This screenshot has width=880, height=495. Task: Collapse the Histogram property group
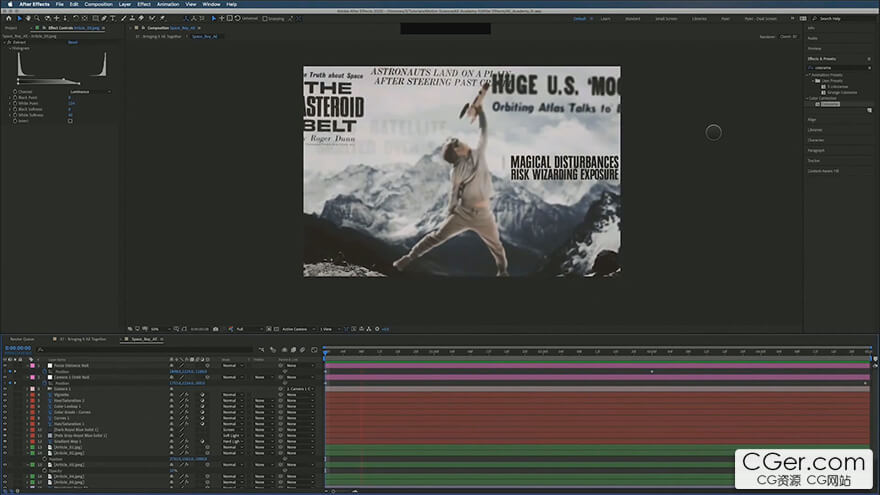(10, 48)
